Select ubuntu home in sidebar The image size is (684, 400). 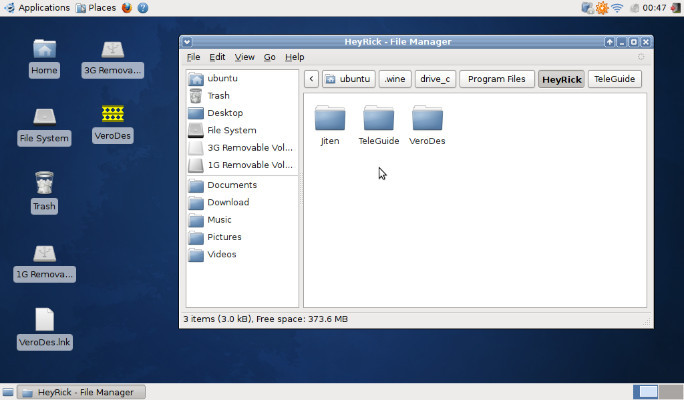[242, 79]
